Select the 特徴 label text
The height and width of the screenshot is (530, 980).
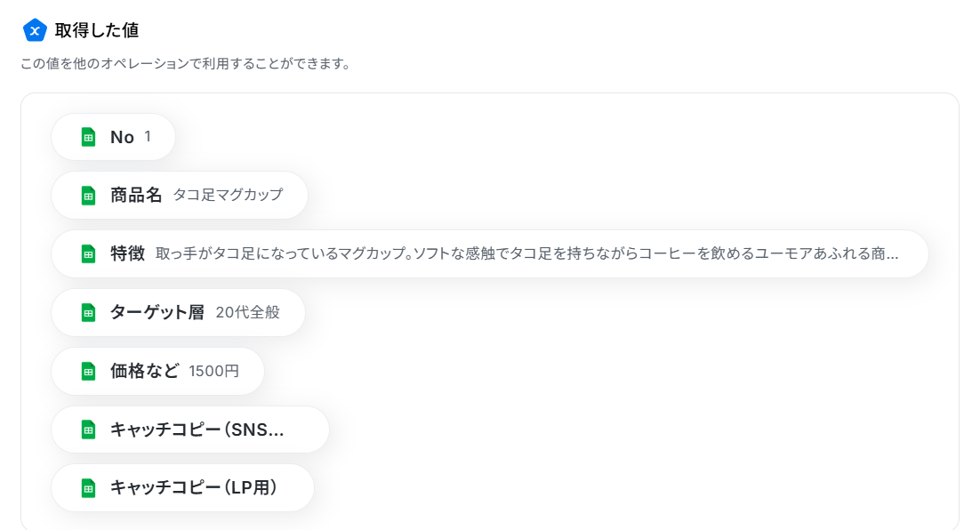point(127,253)
